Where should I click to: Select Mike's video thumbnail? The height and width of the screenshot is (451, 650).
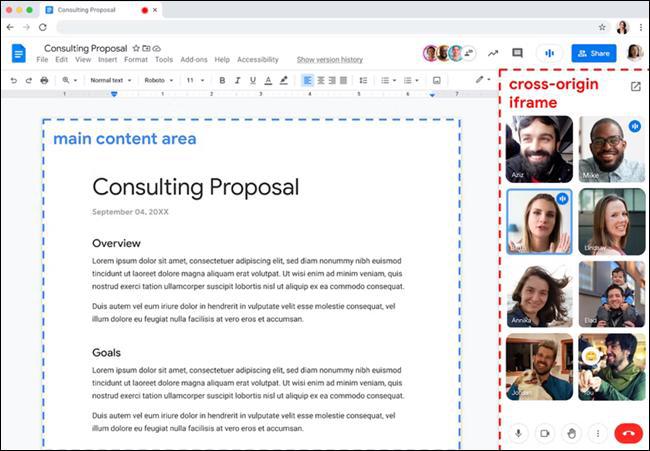(x=611, y=149)
